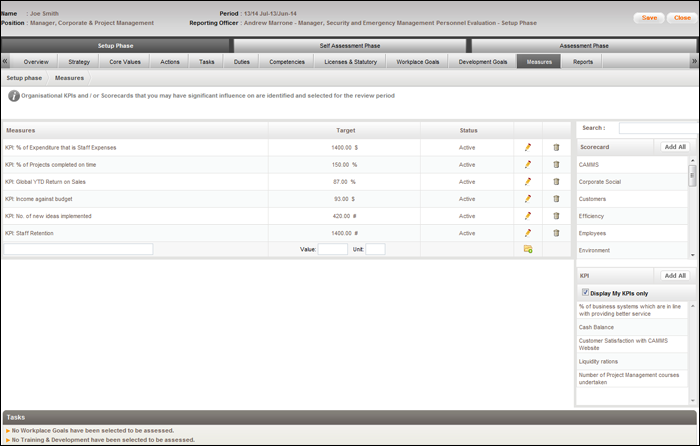Go to Self Assessment Phase
The width and height of the screenshot is (700, 446).
click(350, 45)
